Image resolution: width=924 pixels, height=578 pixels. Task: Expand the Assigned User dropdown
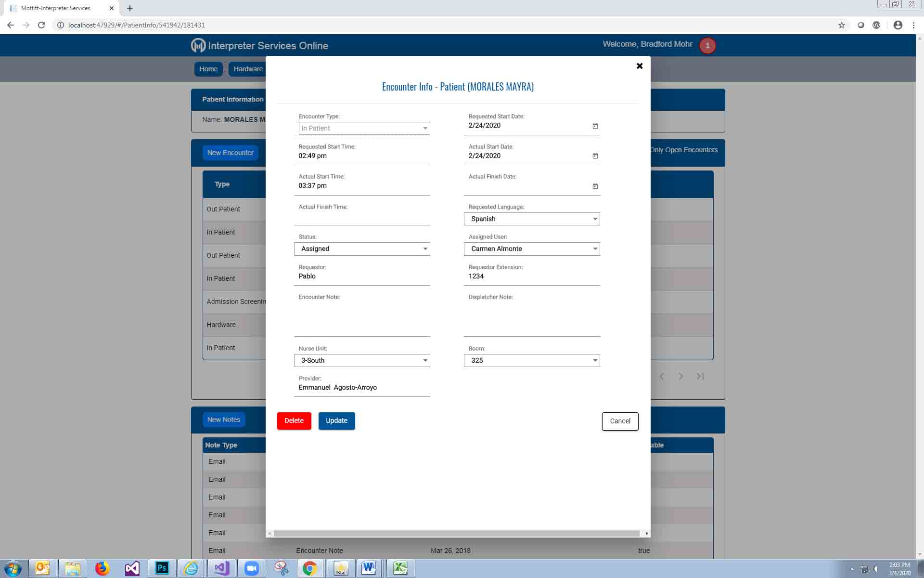click(x=532, y=249)
